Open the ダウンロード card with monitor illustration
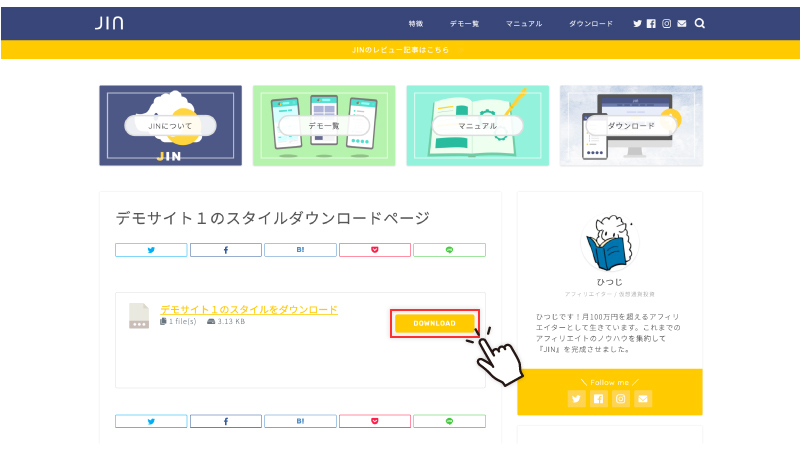 631,126
